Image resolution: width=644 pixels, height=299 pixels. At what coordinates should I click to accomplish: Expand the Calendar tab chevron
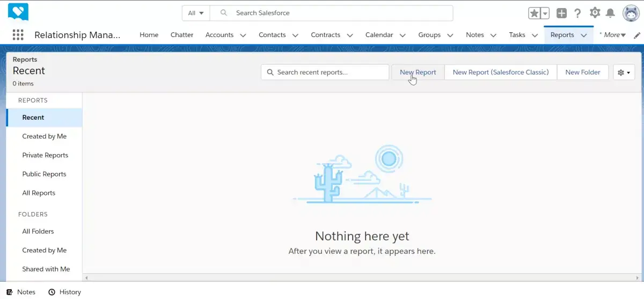403,35
